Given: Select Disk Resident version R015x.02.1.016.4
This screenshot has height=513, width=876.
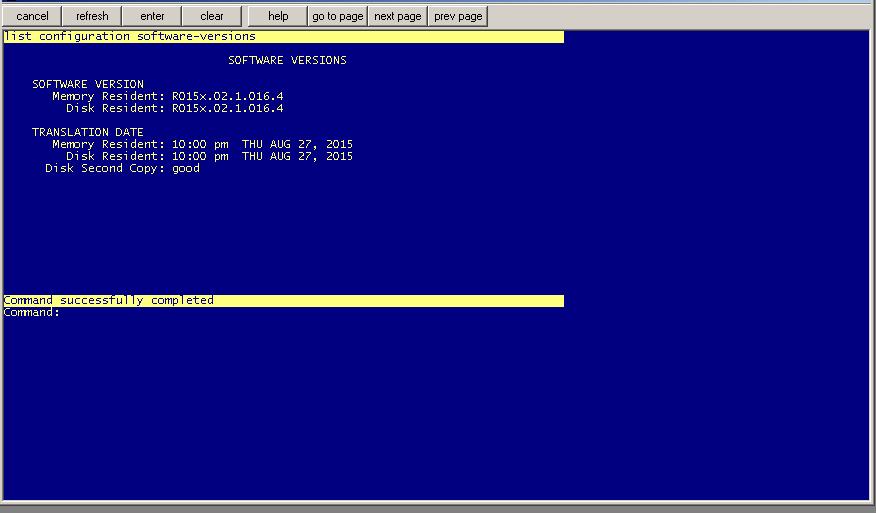Looking at the screenshot, I should 227,108.
